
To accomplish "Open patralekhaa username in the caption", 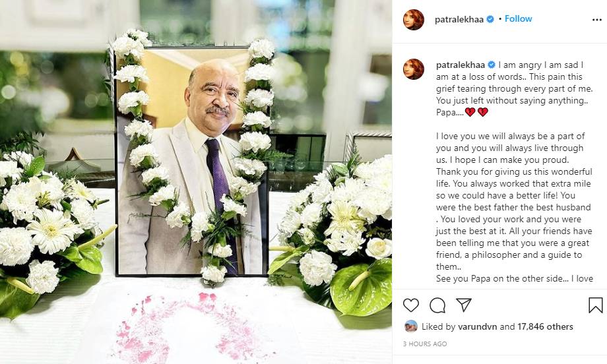I will [461, 65].
